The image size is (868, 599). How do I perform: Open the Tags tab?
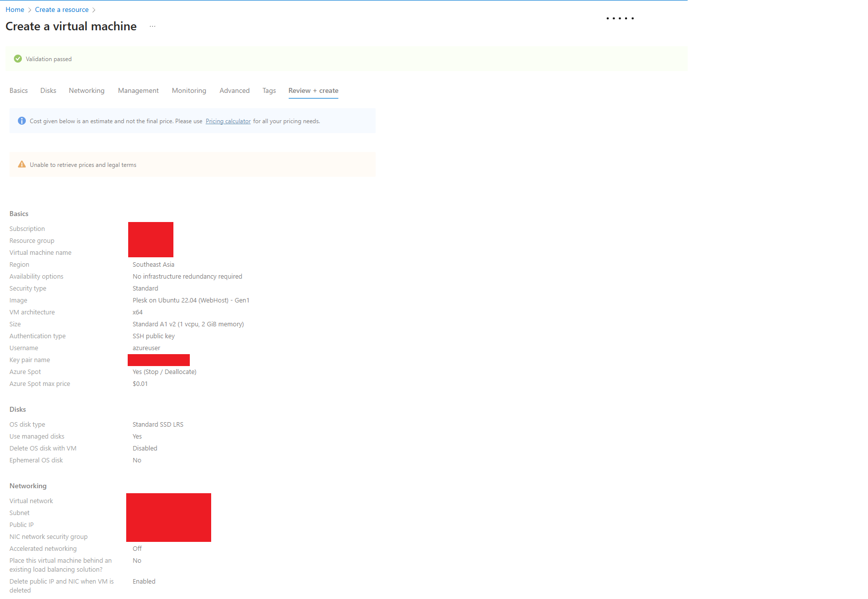coord(269,90)
